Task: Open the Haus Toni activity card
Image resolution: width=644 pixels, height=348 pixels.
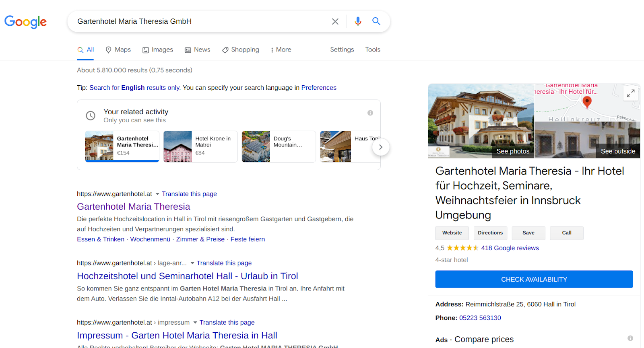Action: 350,146
